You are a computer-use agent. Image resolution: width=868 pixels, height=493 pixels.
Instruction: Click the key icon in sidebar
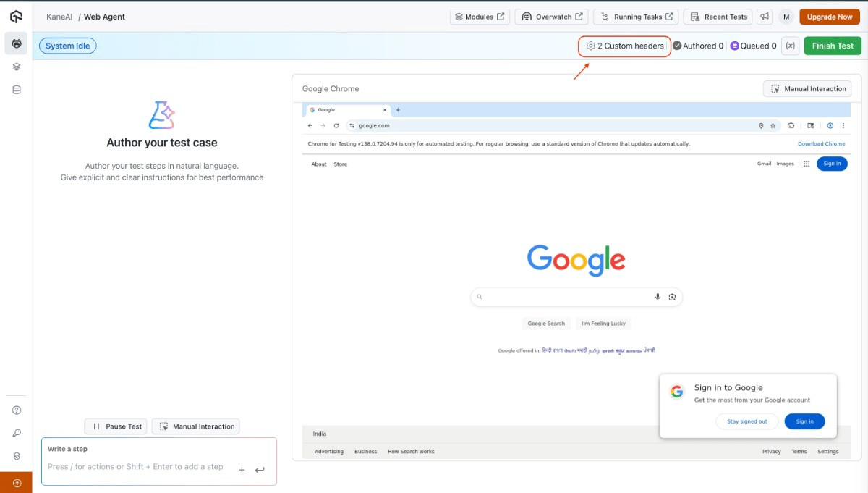click(16, 433)
